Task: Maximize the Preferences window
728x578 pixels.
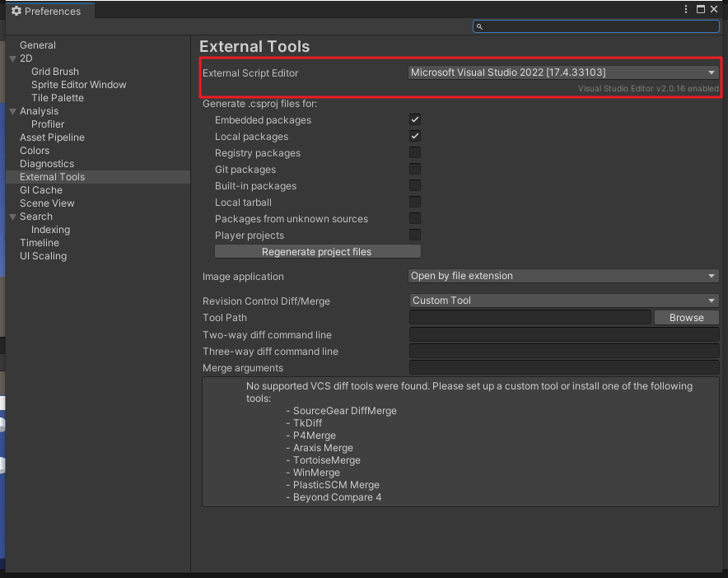Action: (701, 9)
